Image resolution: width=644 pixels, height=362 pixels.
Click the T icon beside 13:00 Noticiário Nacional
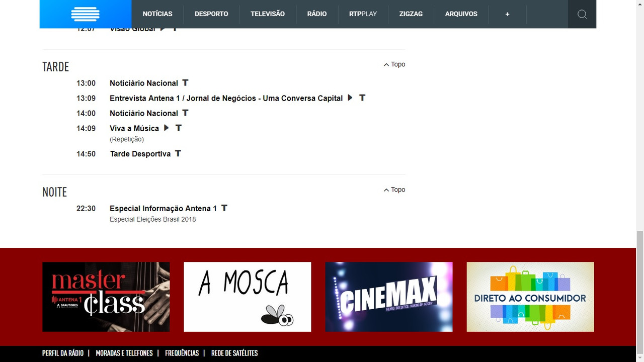185,82
